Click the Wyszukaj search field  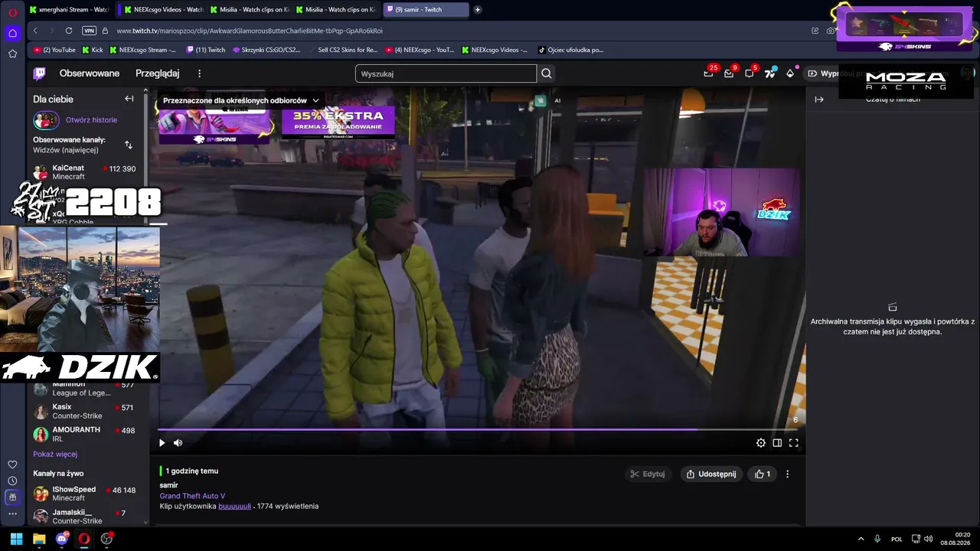click(x=446, y=73)
